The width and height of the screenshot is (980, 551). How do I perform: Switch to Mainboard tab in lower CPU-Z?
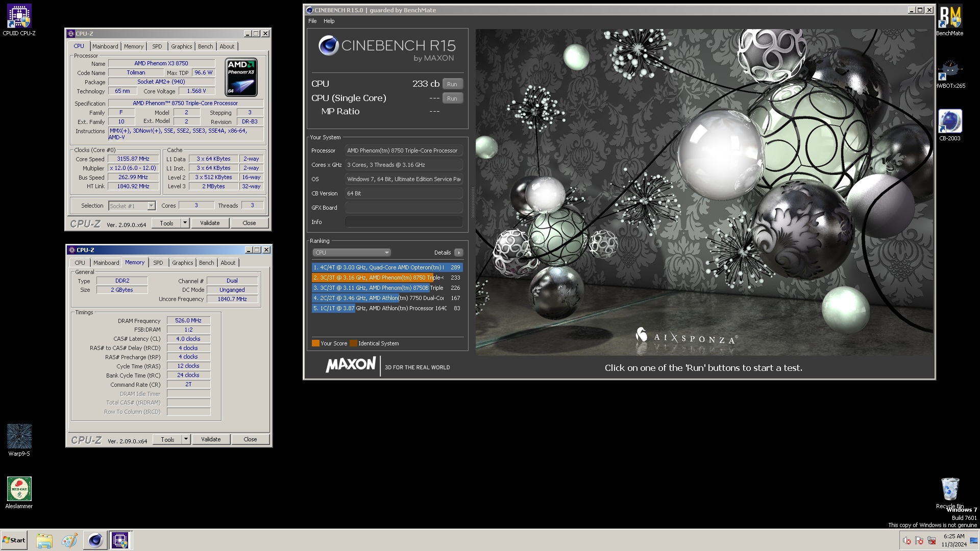(x=106, y=263)
